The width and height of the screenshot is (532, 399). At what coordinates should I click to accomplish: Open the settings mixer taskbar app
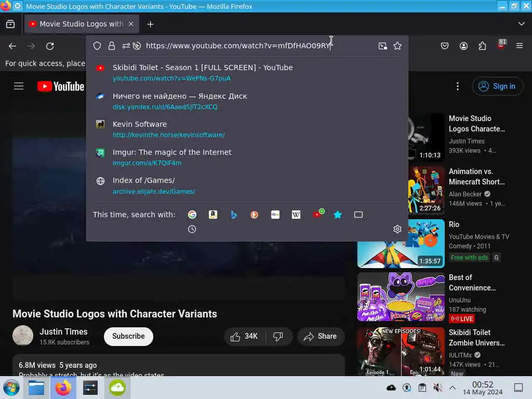coord(90,388)
